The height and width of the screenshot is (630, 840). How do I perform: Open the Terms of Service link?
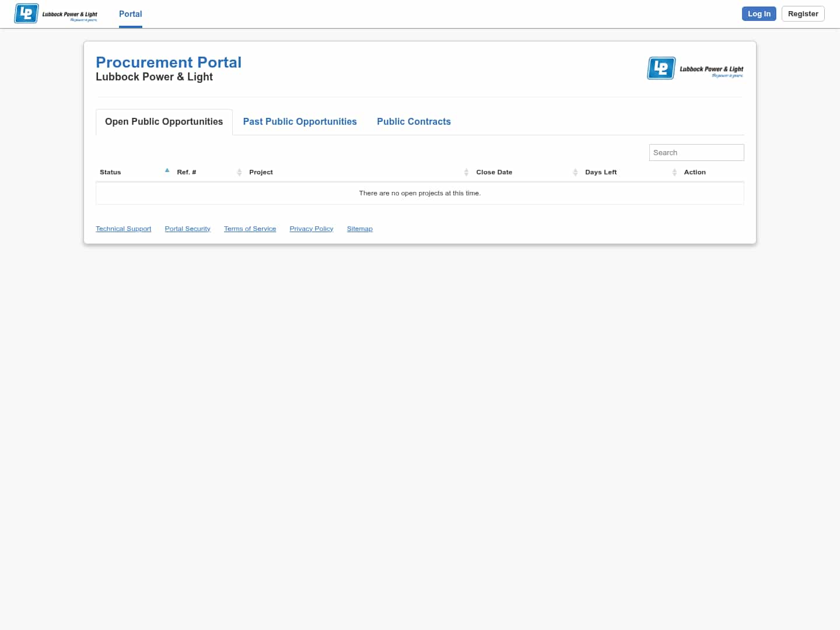coord(250,229)
